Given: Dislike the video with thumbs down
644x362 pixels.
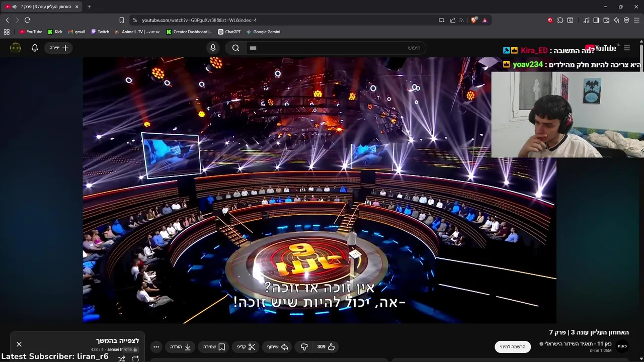Looking at the screenshot, I should pyautogui.click(x=304, y=346).
